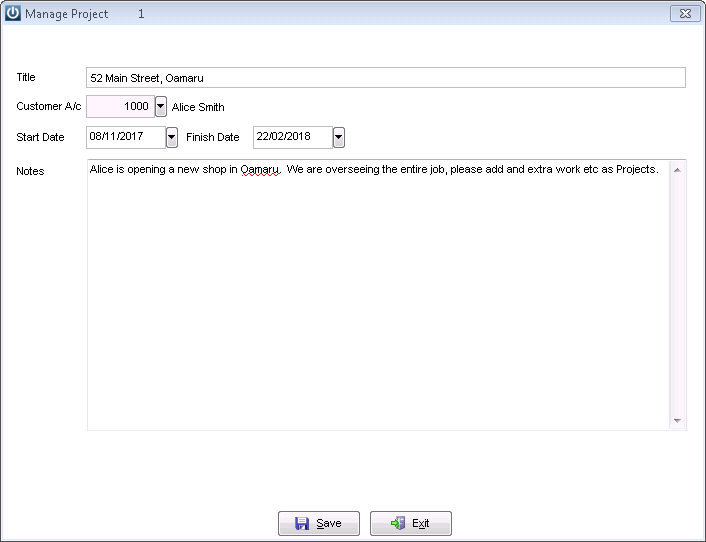The image size is (706, 542).
Task: Click the Exit button
Action: tap(411, 523)
